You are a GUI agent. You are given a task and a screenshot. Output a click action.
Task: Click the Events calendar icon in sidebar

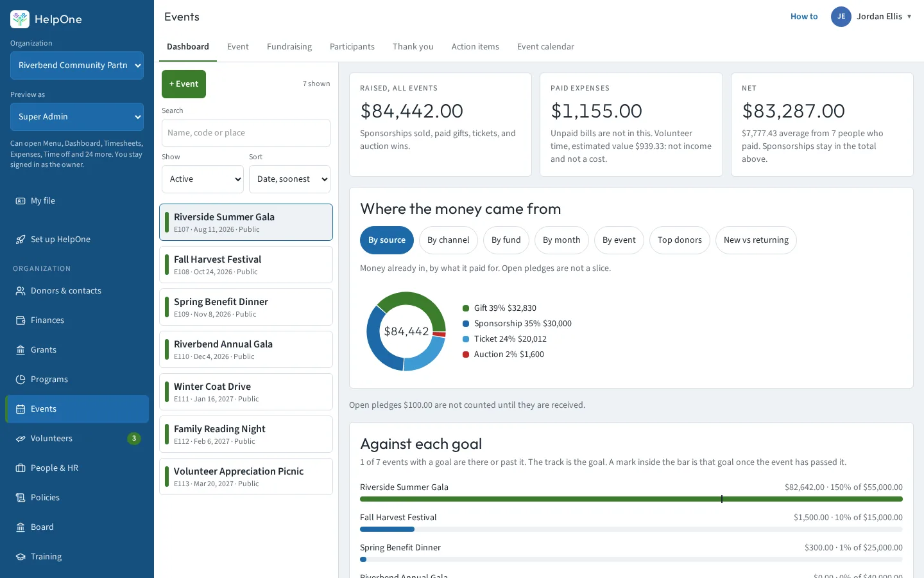21,409
